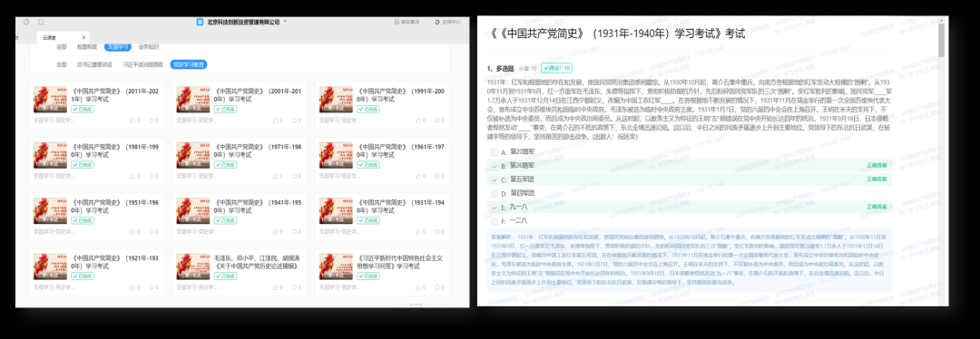
Task: Click comment icon on 1921年-1930年 exam card
Action: pos(151,287)
